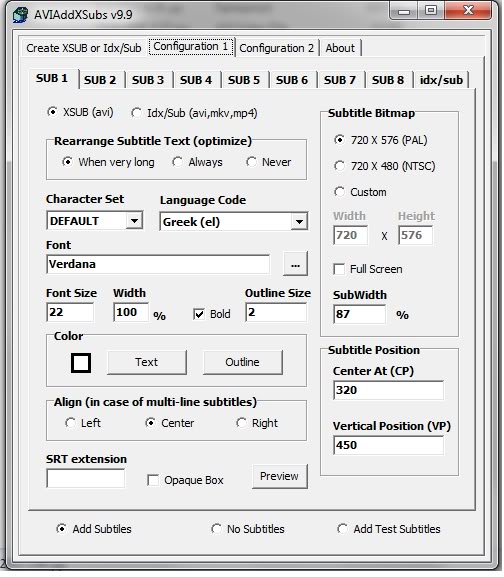Expand the Character Set dropdown arrow
Screen dimensions: 504x577
(134, 221)
